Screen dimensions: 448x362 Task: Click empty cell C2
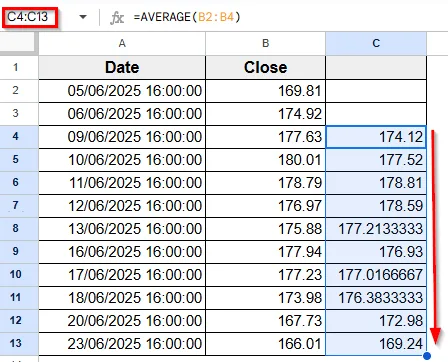[376, 91]
